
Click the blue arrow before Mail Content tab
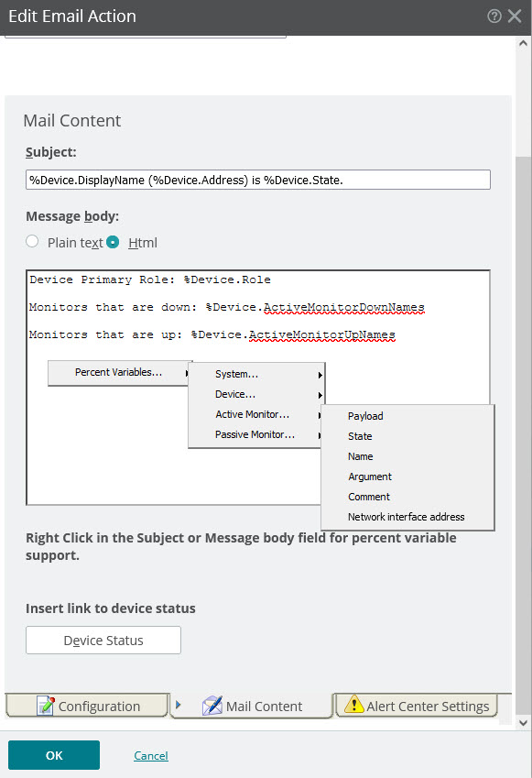(179, 705)
